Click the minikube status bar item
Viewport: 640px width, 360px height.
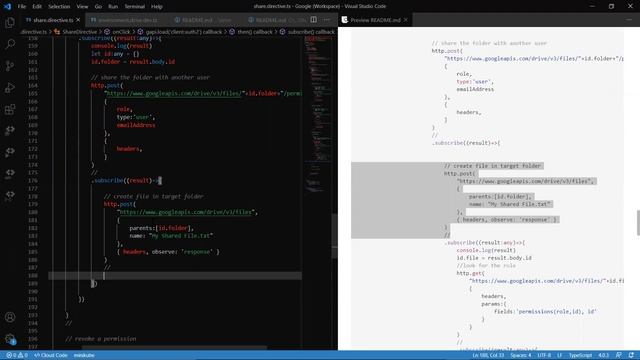pos(84,355)
